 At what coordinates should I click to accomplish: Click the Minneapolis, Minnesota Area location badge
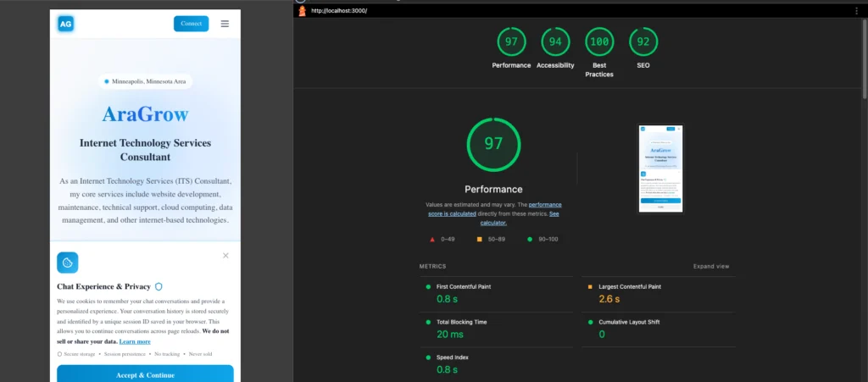(x=144, y=81)
